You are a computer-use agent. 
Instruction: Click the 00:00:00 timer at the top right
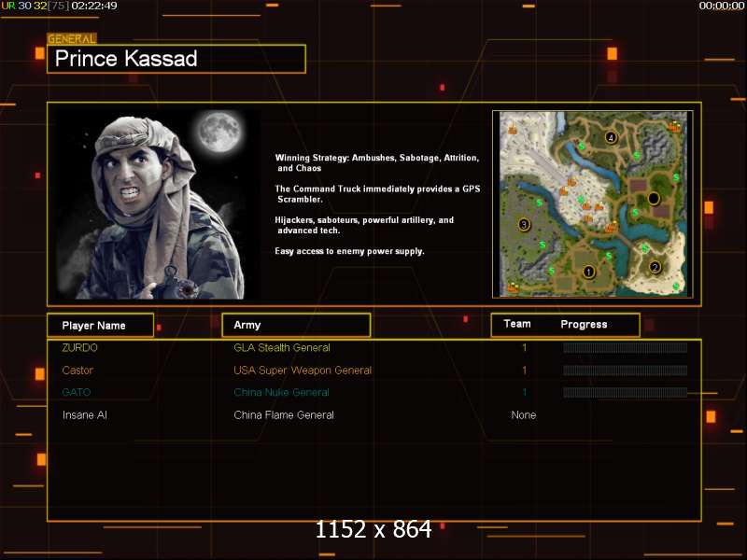click(x=721, y=6)
